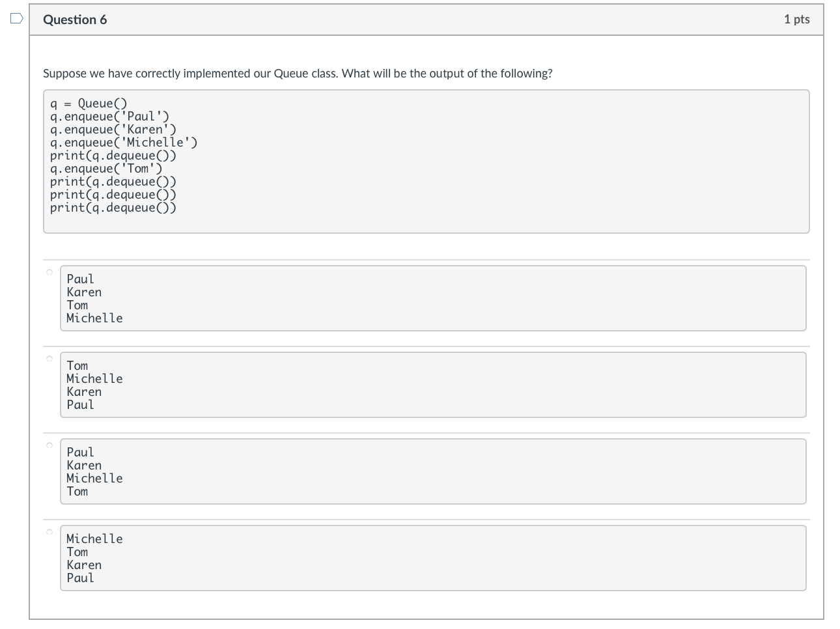Click the answer box starting Tom and ending Paul

tap(433, 385)
